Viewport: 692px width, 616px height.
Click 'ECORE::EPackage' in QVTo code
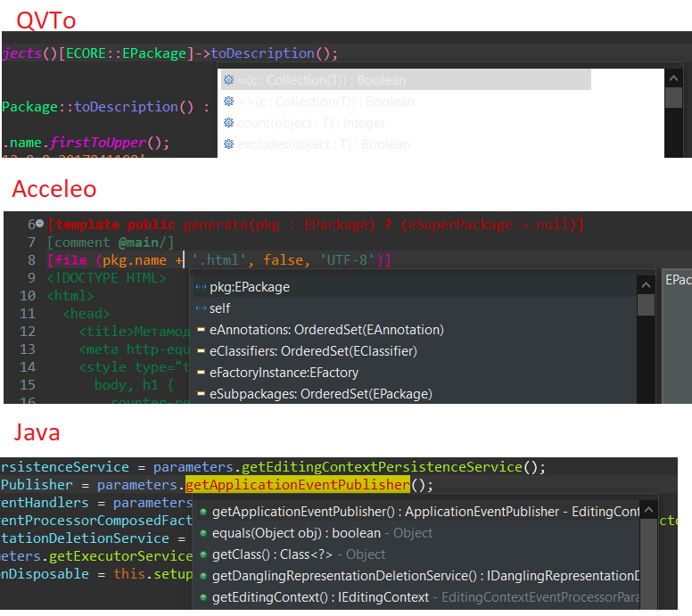[126, 53]
